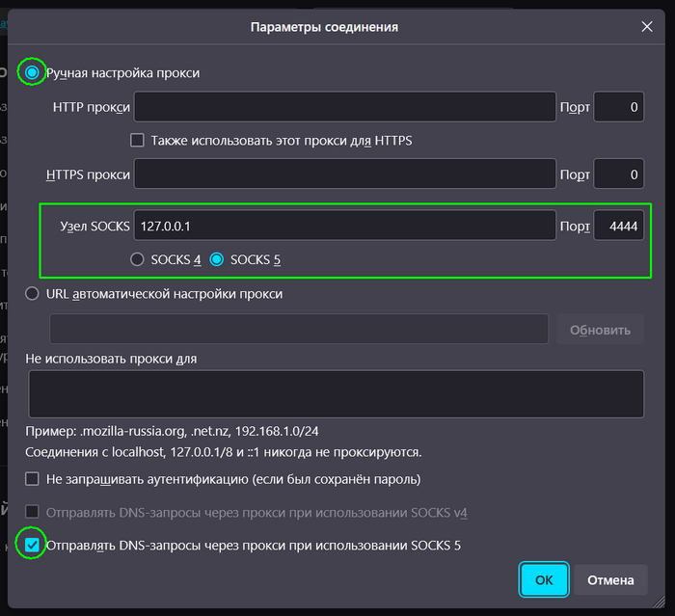
Task: Close the Параметры соединения dialog with X
Action: (647, 27)
